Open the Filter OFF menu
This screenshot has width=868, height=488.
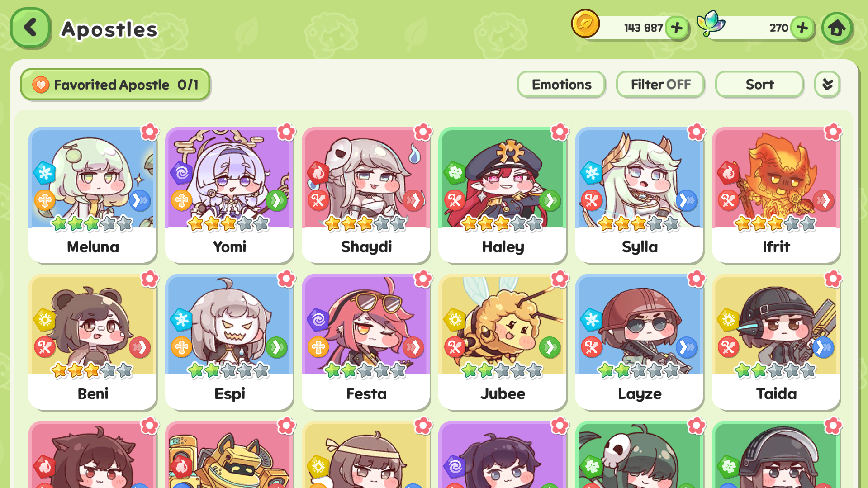pyautogui.click(x=660, y=85)
